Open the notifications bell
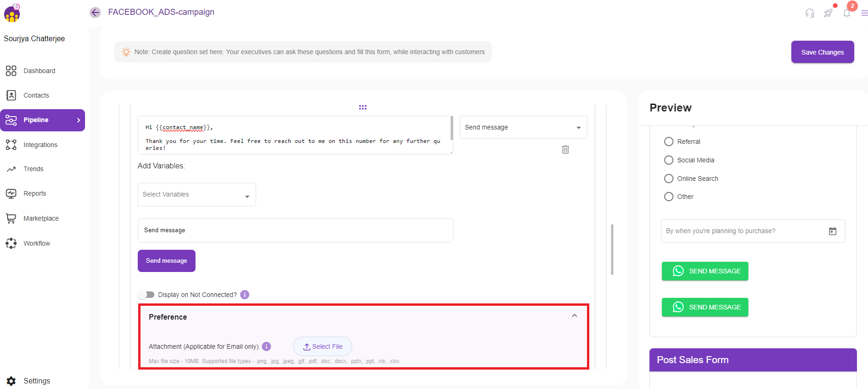The image size is (868, 389). tap(846, 13)
